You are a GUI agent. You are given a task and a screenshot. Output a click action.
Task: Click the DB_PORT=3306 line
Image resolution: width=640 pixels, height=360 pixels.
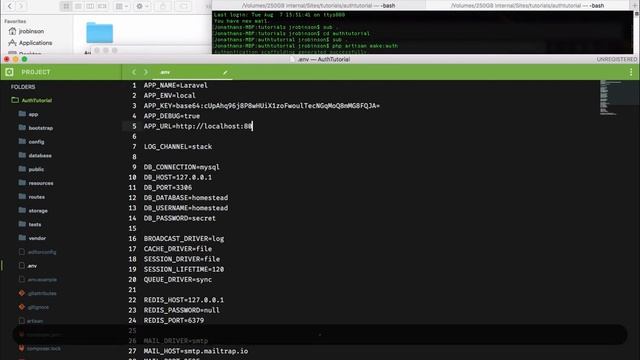(x=168, y=187)
